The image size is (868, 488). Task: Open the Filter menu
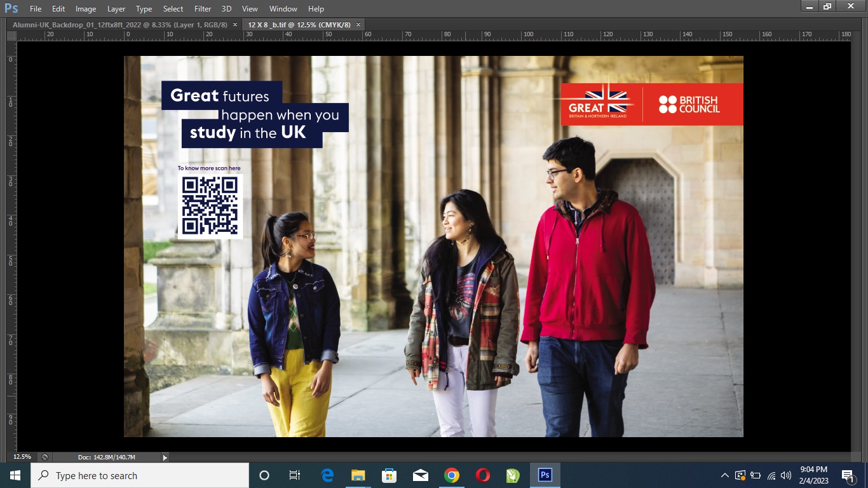click(203, 9)
